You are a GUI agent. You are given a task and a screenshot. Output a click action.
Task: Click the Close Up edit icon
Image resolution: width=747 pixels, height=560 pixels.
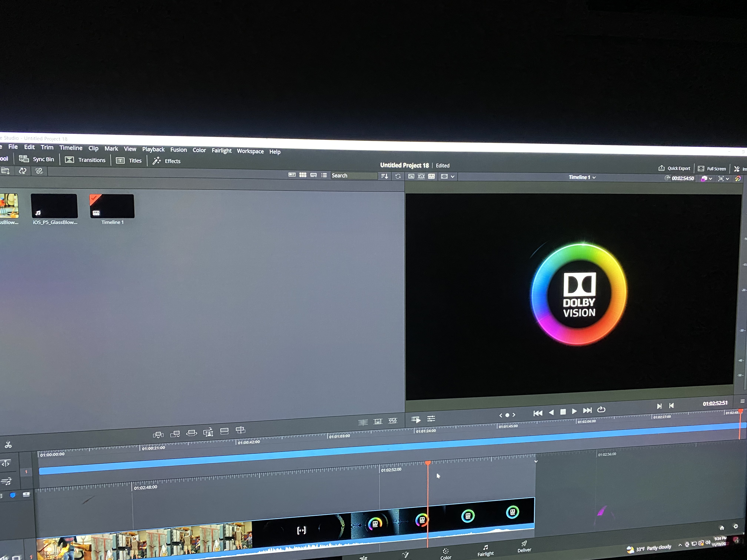click(208, 432)
